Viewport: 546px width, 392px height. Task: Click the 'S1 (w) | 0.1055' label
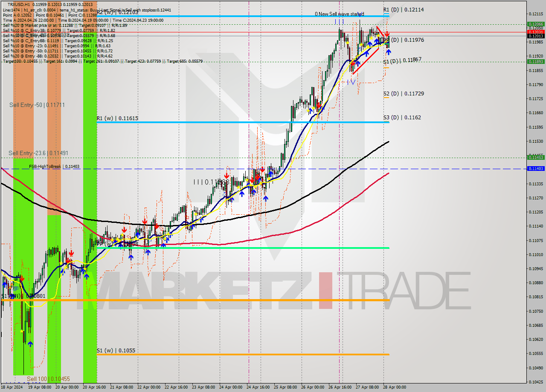(116, 351)
